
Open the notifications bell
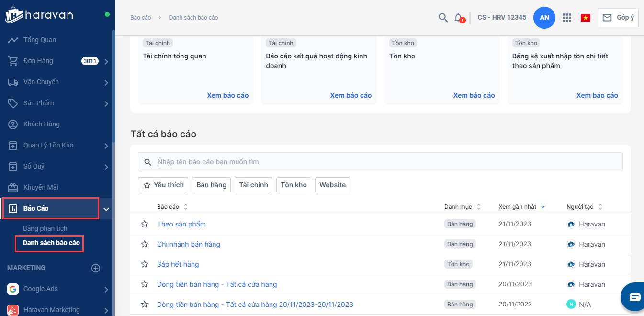click(458, 18)
